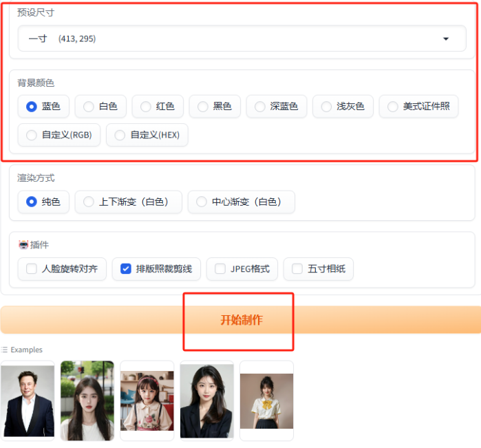
Task: Click the 开始制作 button
Action: [241, 320]
